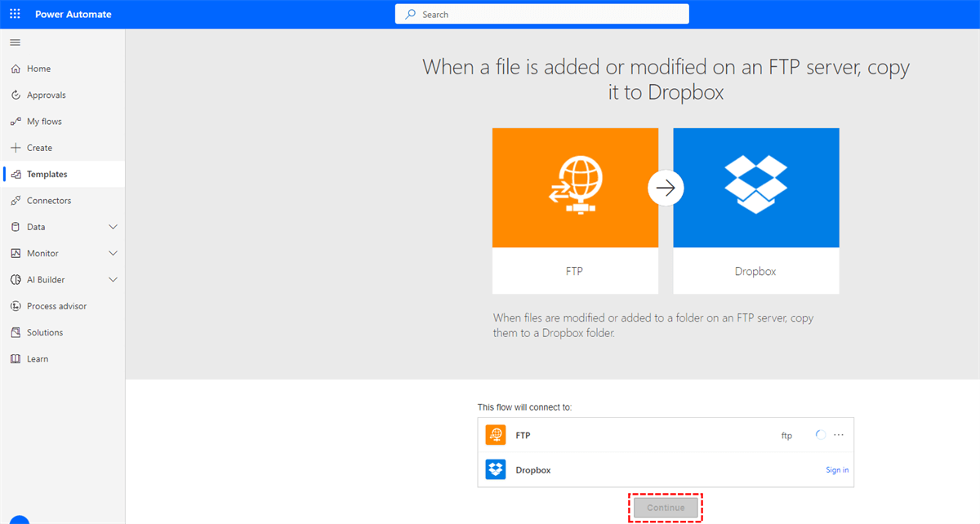Click the arrow circle between connector tiles
The width and height of the screenshot is (980, 524).
(x=666, y=189)
